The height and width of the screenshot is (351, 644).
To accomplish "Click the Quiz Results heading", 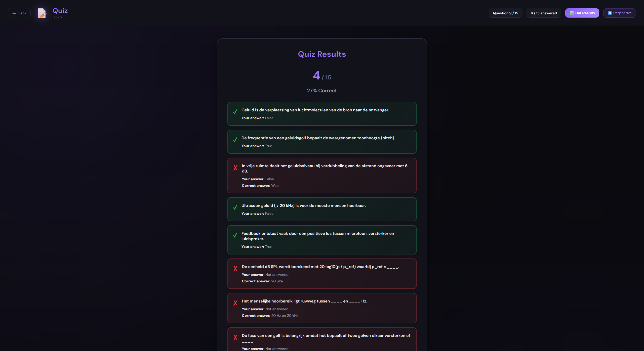I will (322, 54).
